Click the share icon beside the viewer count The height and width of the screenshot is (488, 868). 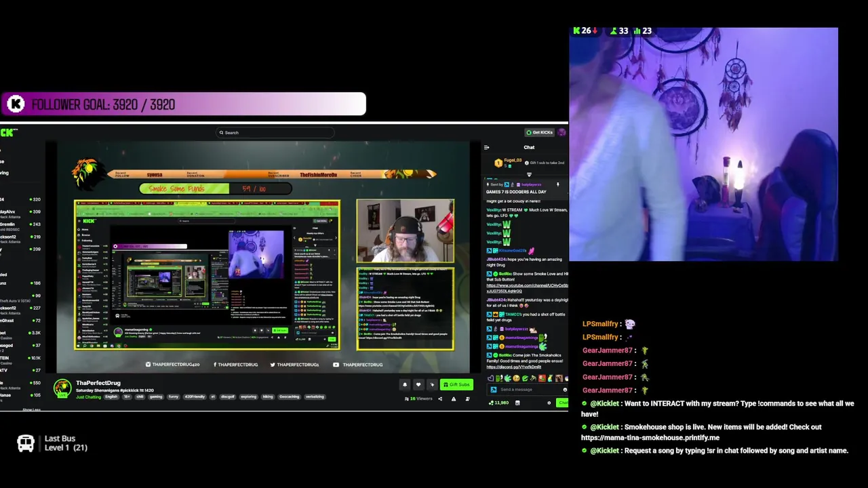pos(440,399)
